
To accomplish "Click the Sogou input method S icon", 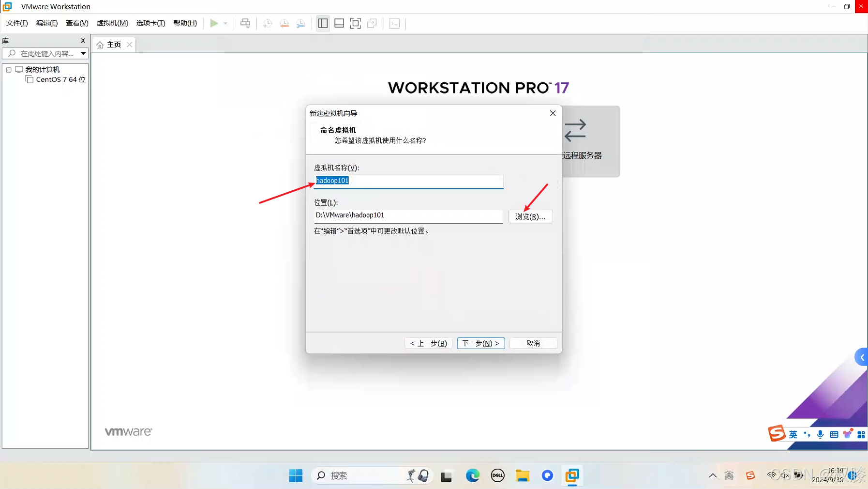I will (x=776, y=433).
